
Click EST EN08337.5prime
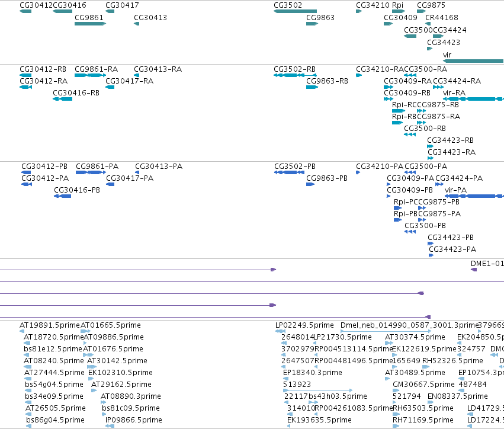[x=458, y=396]
